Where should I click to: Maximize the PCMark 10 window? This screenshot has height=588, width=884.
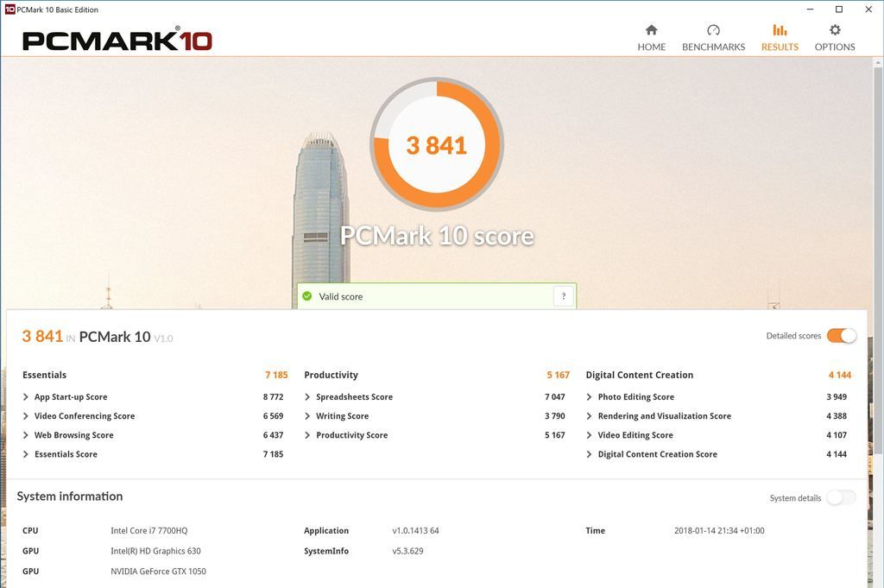[x=839, y=9]
